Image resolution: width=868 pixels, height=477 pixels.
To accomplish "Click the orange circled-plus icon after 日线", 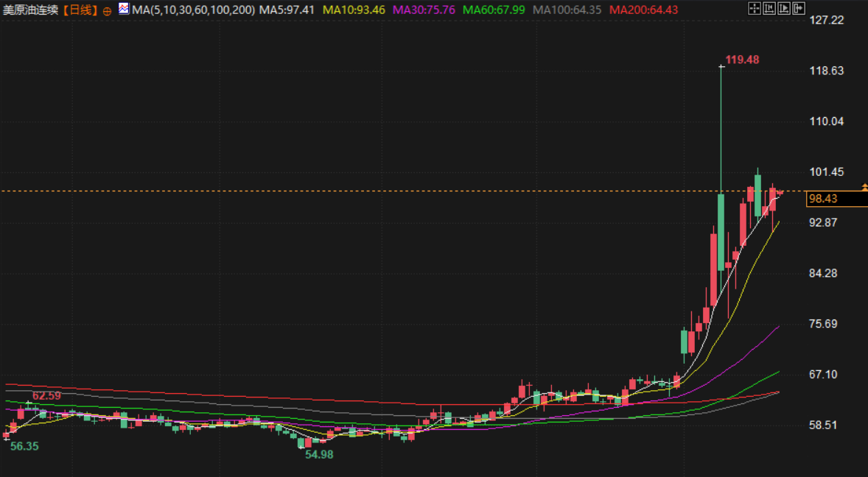I will pos(107,11).
